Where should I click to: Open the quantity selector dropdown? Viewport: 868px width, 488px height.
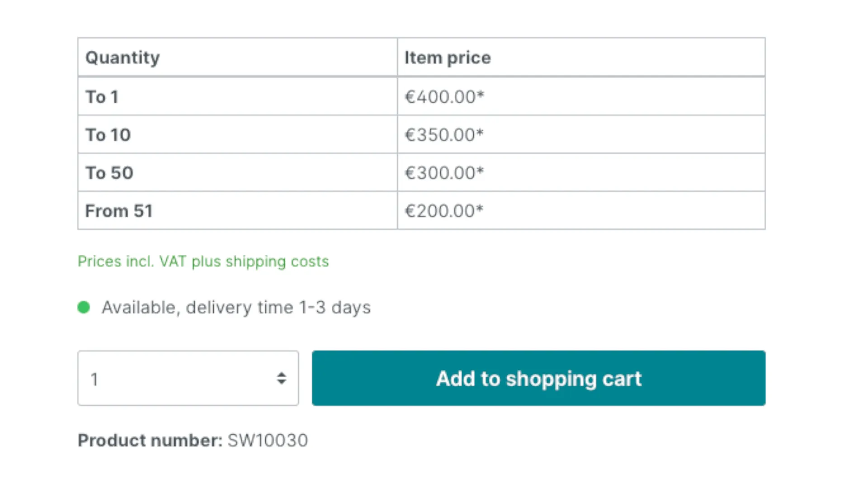tap(188, 378)
